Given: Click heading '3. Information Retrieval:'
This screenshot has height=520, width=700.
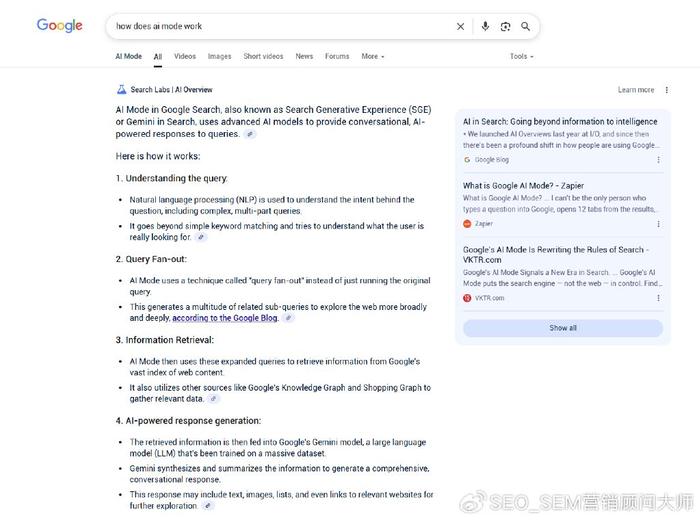Looking at the screenshot, I should click(x=165, y=340).
